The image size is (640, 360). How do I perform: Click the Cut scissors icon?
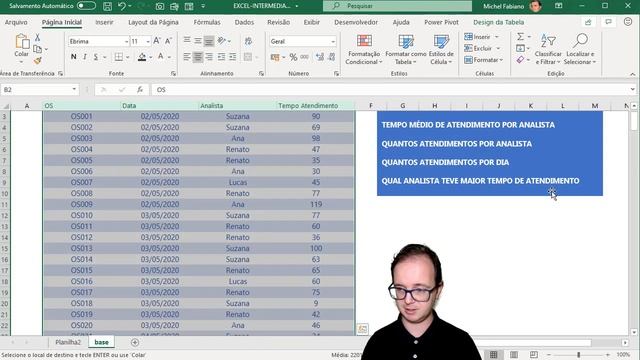(38, 38)
